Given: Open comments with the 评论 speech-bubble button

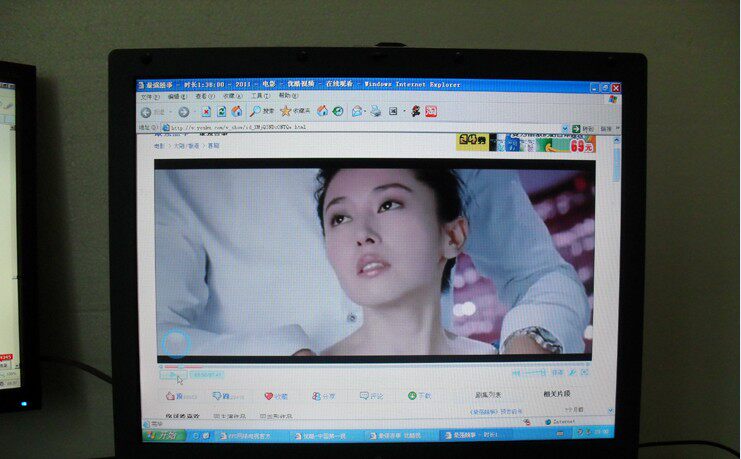Looking at the screenshot, I should pos(371,396).
